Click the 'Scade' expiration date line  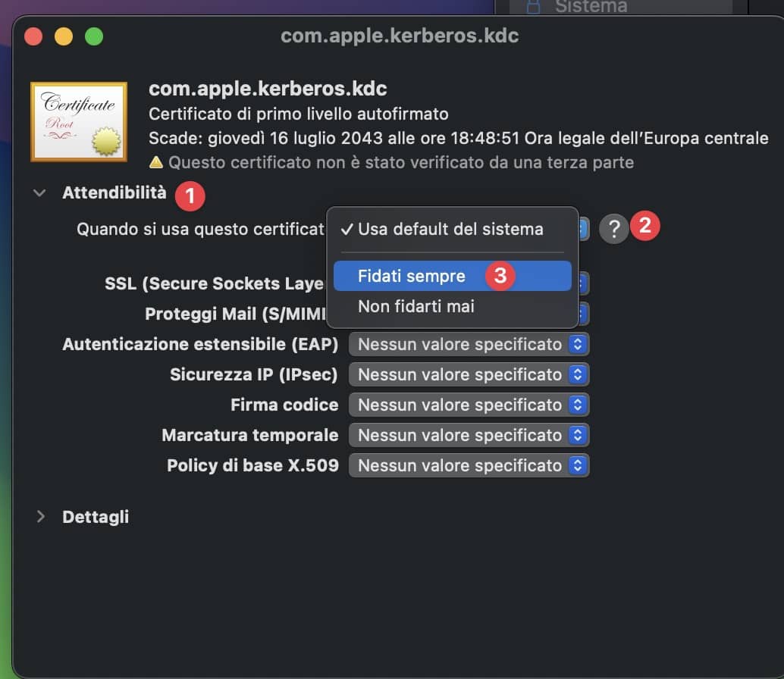point(459,138)
